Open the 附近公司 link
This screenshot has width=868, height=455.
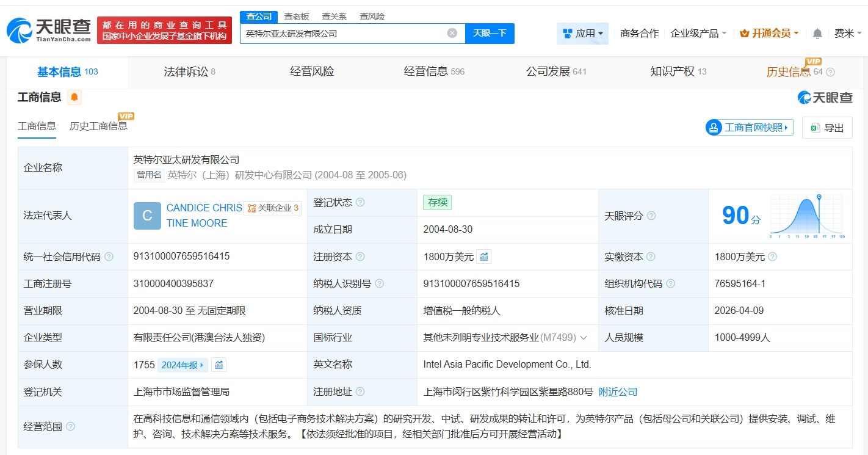(x=618, y=392)
